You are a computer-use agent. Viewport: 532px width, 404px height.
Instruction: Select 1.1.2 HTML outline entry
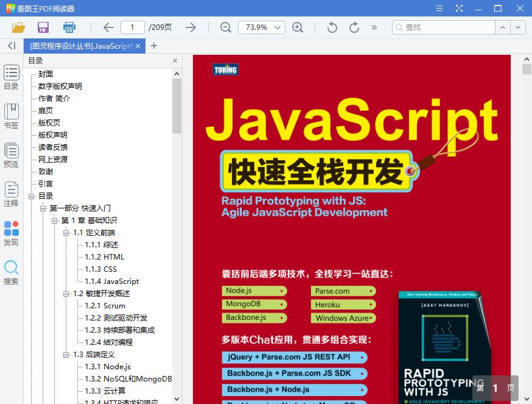[x=105, y=257]
